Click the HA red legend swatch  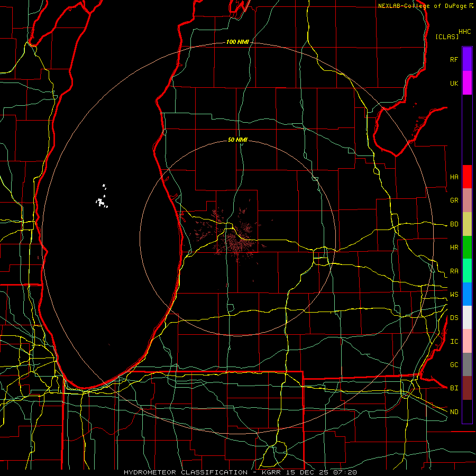click(467, 177)
